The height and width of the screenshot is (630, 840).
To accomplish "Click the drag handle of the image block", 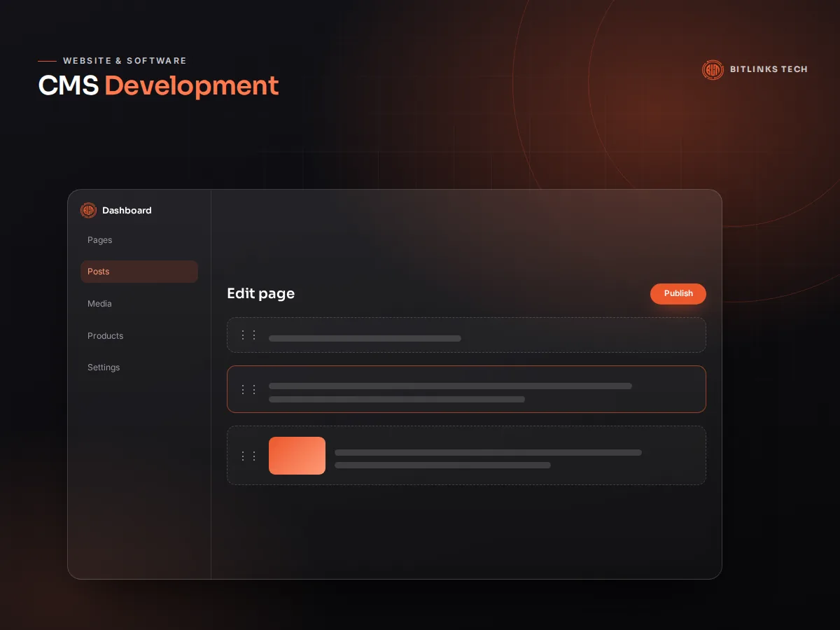I will [248, 456].
